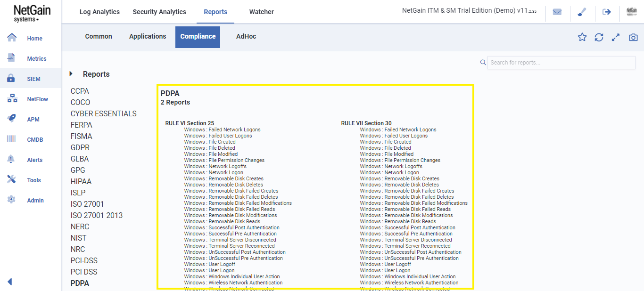
Task: Click the search magnifier icon
Action: click(x=483, y=62)
